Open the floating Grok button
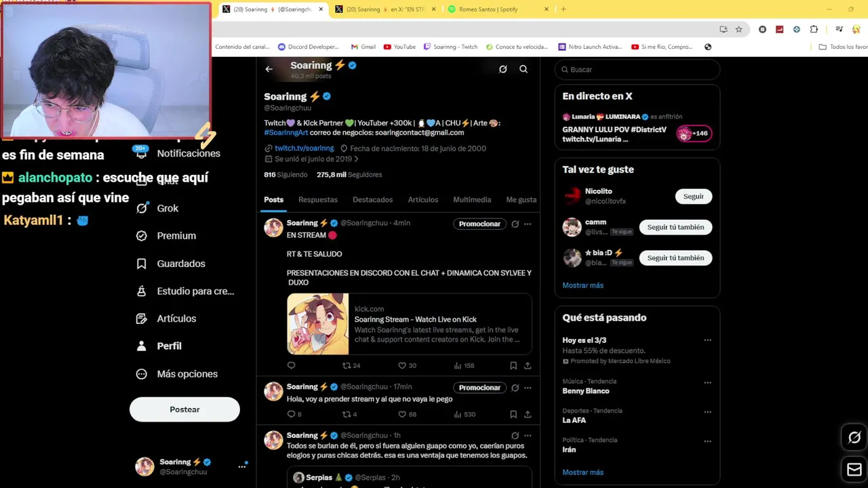 coord(854,438)
